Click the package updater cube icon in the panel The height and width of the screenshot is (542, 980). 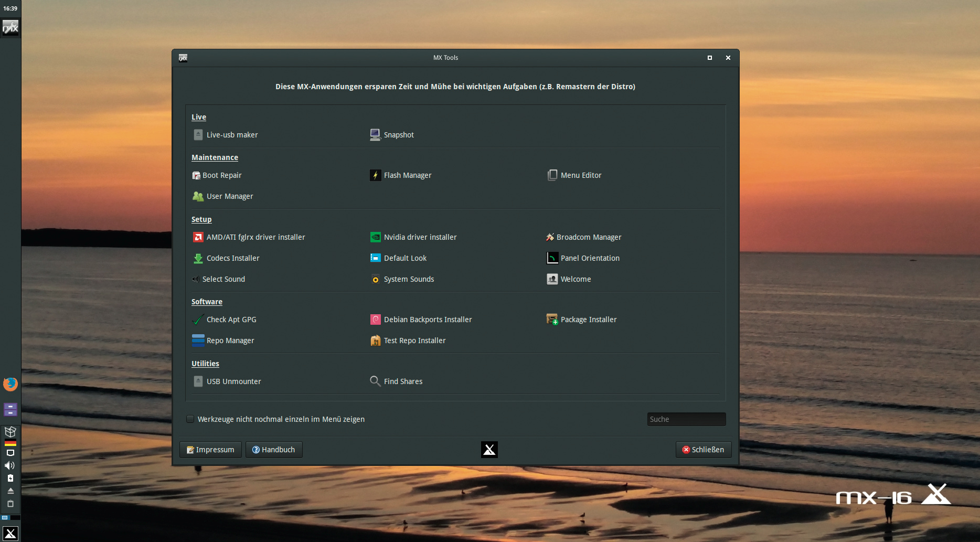10,431
